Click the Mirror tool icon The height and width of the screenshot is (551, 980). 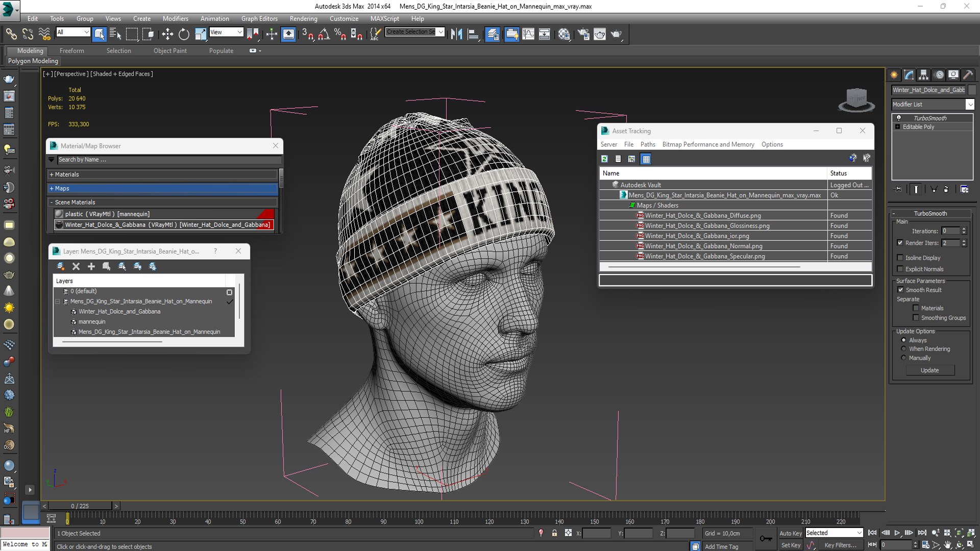pyautogui.click(x=456, y=34)
